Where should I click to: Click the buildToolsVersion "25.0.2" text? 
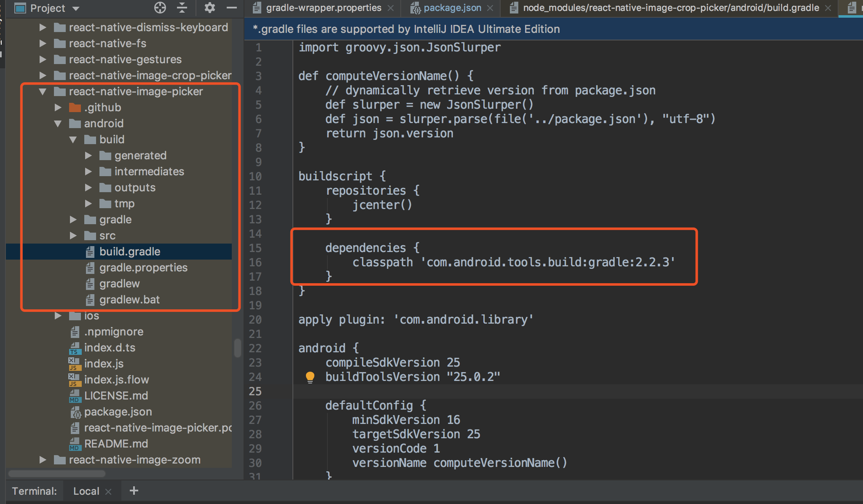[x=413, y=377]
